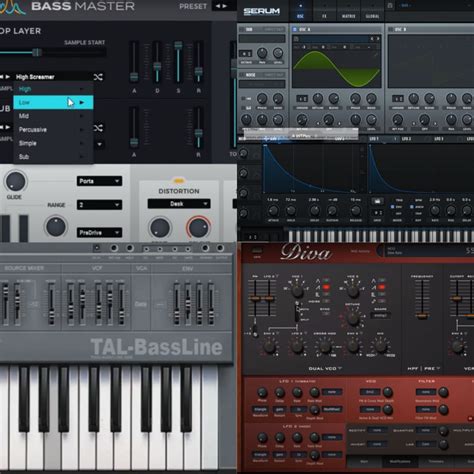Choose Mid in the sample category menu

53,116
